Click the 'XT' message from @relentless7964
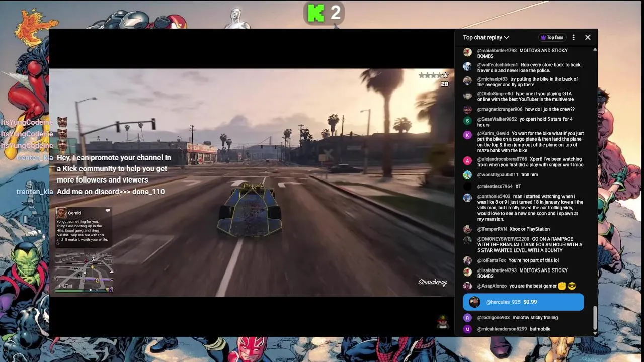The image size is (644, 362). pos(518,187)
